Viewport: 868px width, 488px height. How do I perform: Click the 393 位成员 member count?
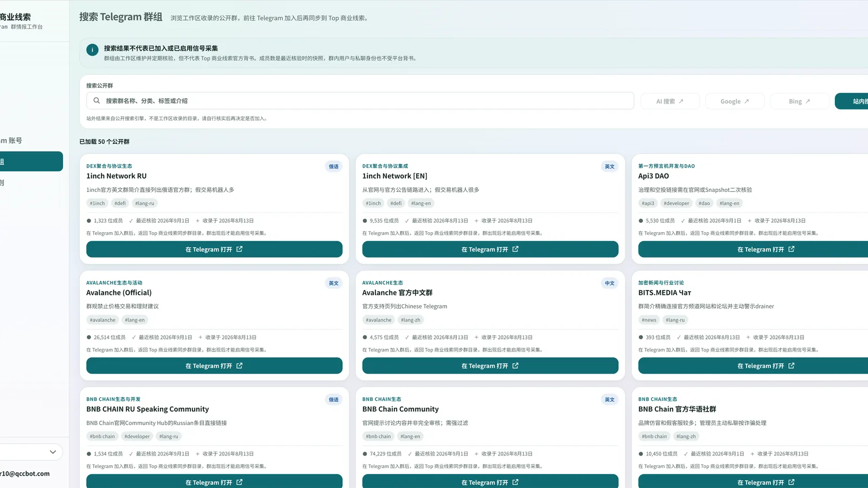[x=658, y=337]
